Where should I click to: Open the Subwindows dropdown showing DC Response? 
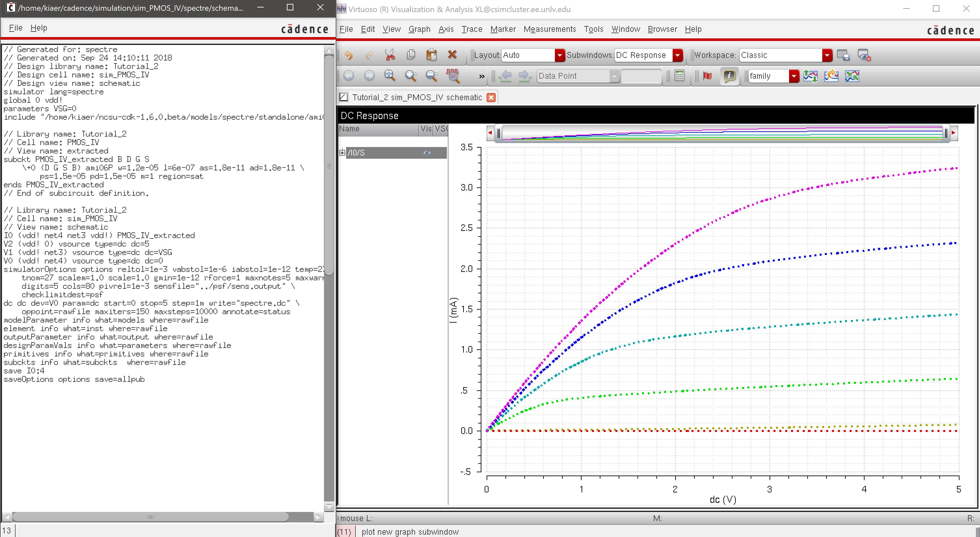click(649, 55)
